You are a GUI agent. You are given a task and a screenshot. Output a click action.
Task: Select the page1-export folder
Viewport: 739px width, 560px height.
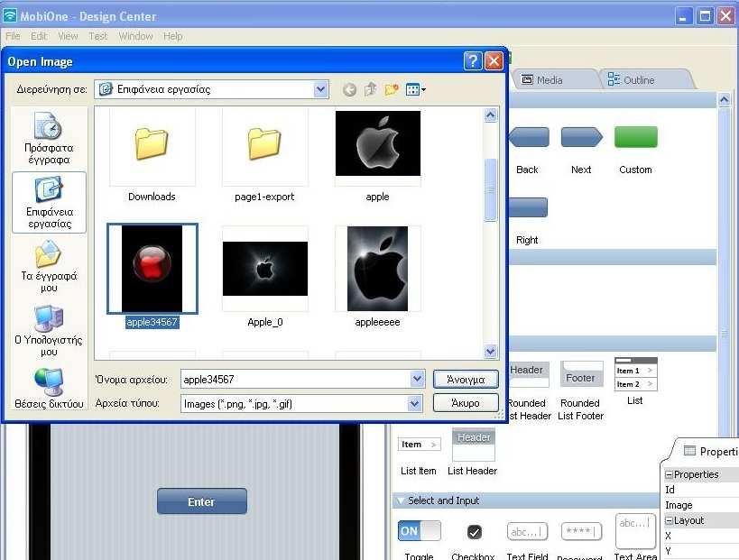click(264, 156)
